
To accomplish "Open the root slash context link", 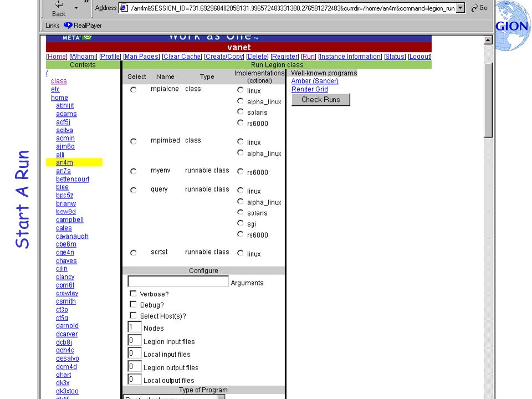I will pyautogui.click(x=47, y=73).
